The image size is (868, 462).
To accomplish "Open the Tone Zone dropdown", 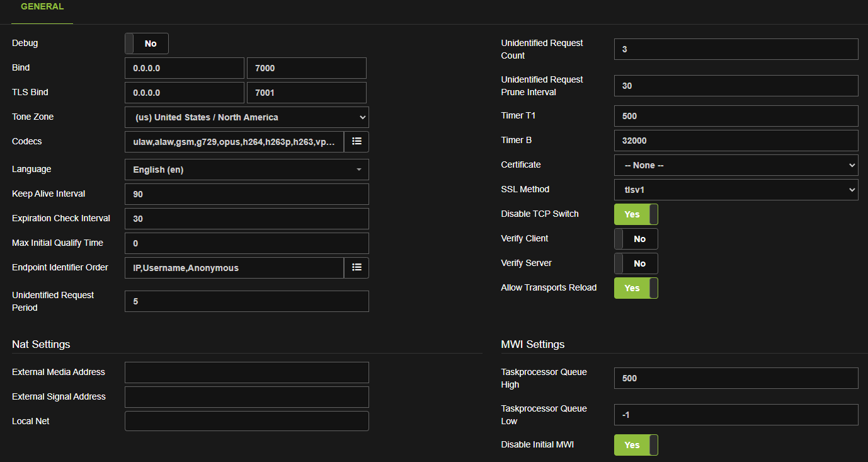I will [247, 117].
